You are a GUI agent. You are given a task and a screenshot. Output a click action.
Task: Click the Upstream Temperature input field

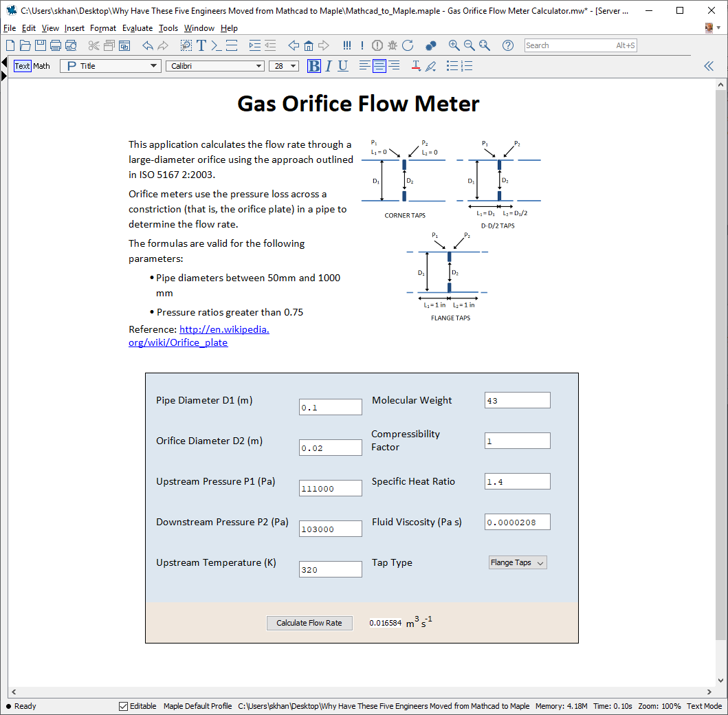click(330, 569)
